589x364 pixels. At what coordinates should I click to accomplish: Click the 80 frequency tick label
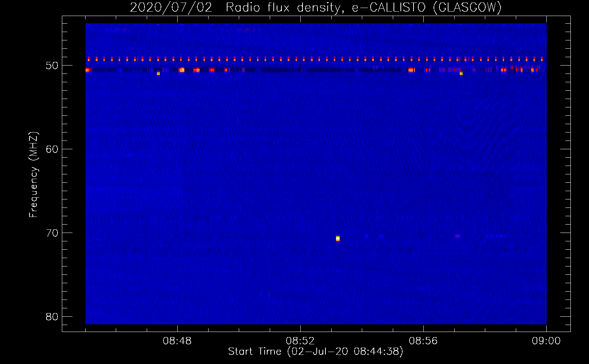[x=52, y=317]
